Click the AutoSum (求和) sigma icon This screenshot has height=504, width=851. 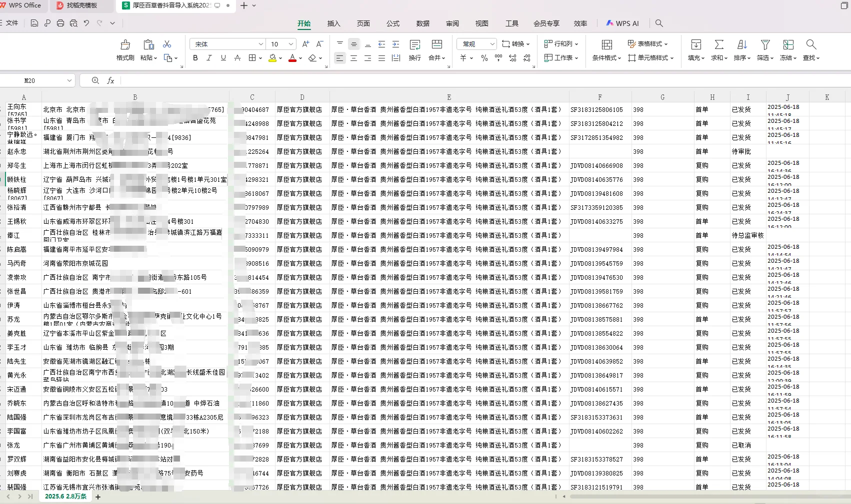tap(719, 44)
